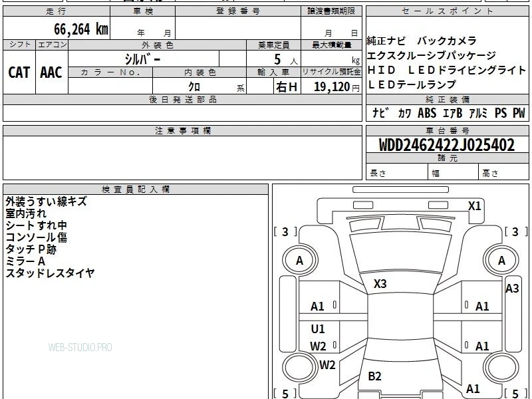
Task: Click inspector note 外装うすい線キズ
Action: (46, 201)
